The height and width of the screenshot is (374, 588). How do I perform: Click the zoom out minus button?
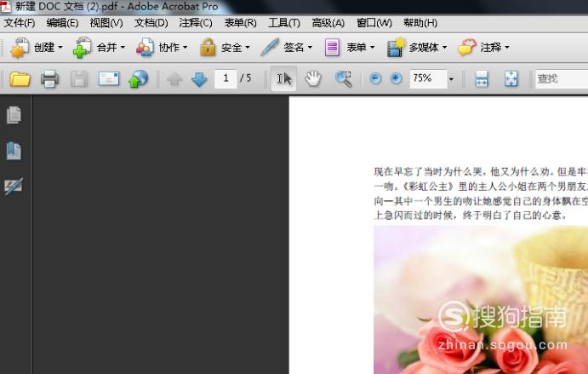[375, 78]
